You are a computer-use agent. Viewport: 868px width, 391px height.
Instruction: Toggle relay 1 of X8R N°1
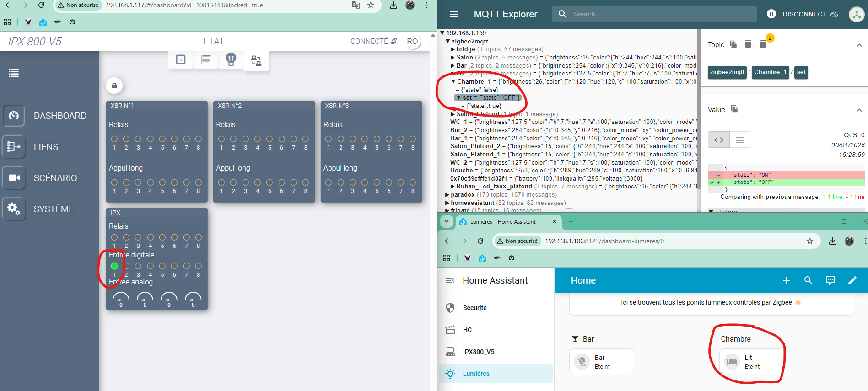114,139
